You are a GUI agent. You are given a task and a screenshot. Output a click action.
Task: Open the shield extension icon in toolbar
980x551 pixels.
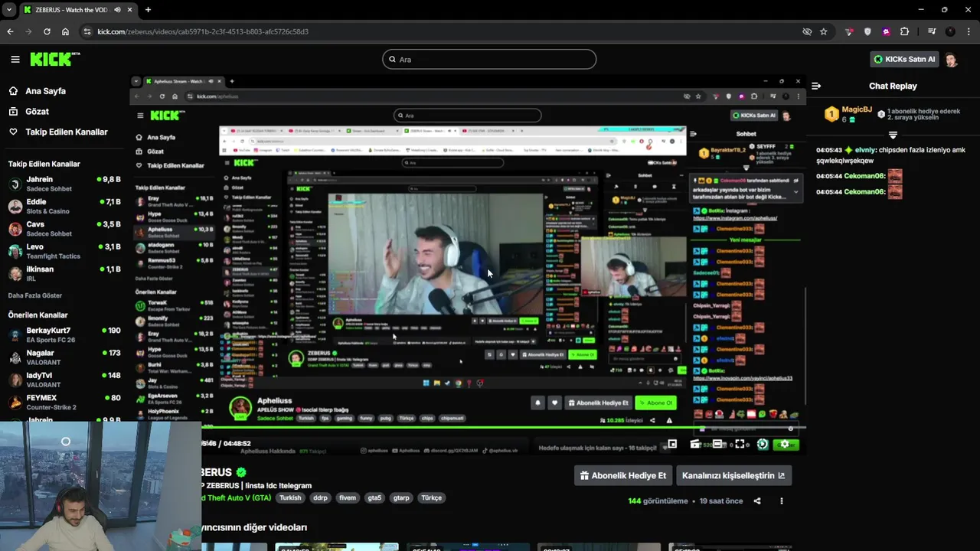pyautogui.click(x=867, y=31)
